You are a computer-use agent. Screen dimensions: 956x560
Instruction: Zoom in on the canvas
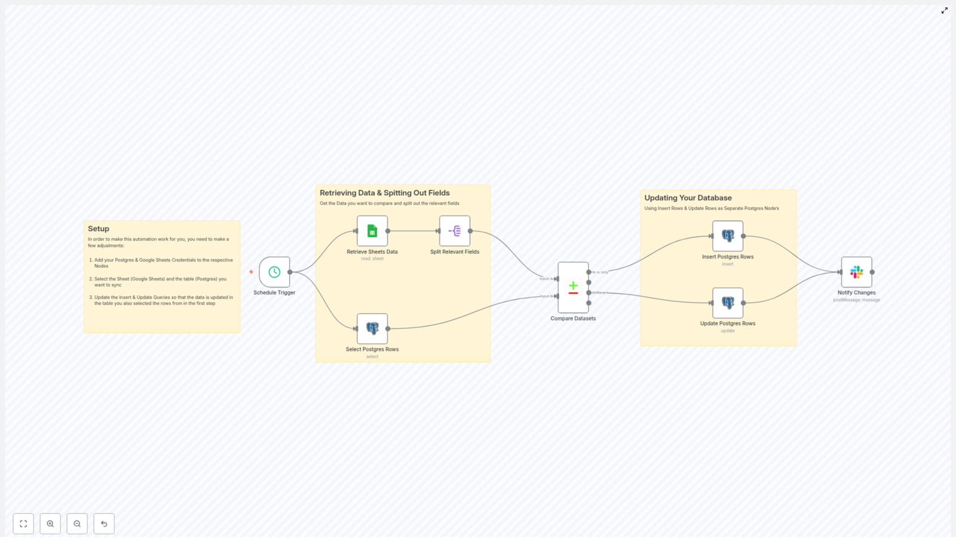pos(50,524)
